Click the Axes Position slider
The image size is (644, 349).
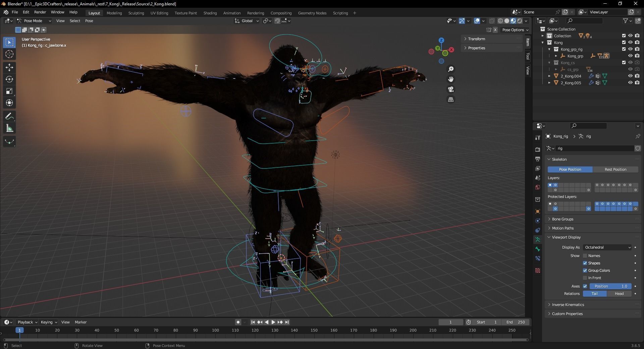610,286
